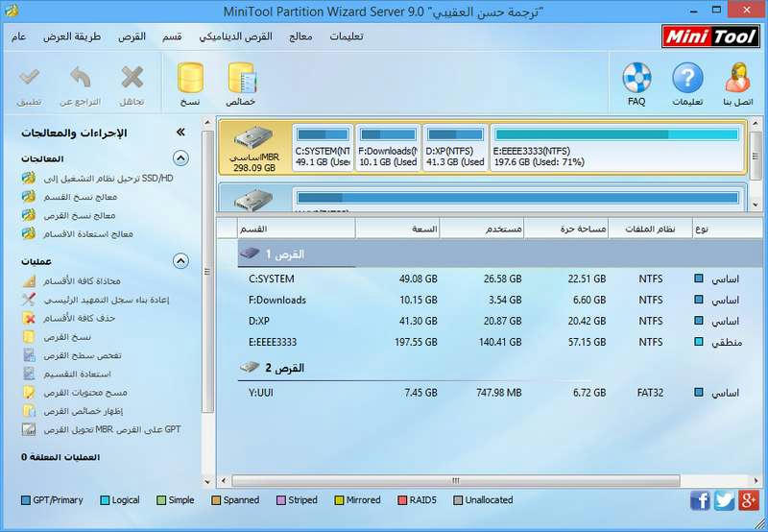Select C:SYSTEM partition block in disk map
The width and height of the screenshot is (768, 532).
[x=323, y=148]
